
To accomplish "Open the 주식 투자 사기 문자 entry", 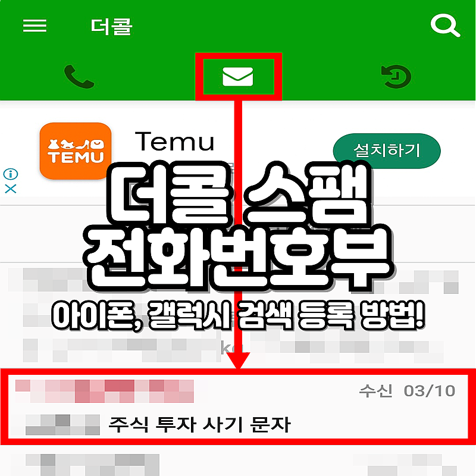I will (238, 407).
